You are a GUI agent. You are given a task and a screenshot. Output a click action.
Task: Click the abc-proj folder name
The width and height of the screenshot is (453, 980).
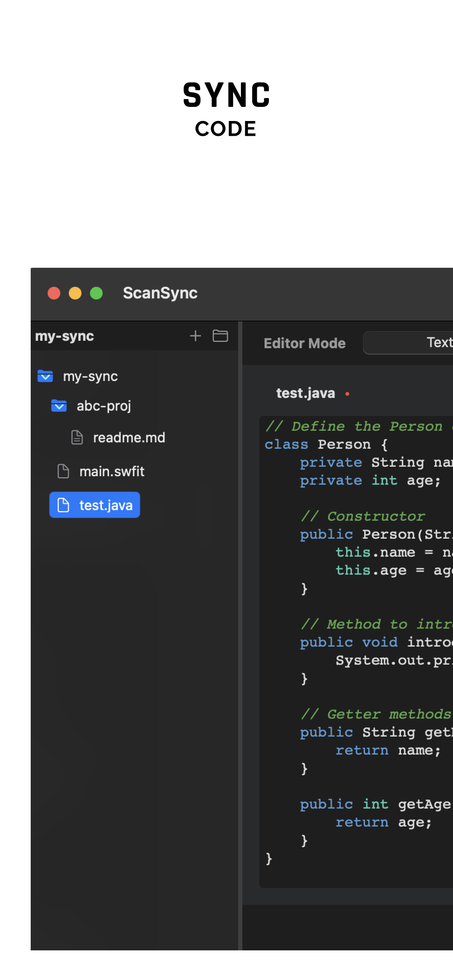coord(104,406)
